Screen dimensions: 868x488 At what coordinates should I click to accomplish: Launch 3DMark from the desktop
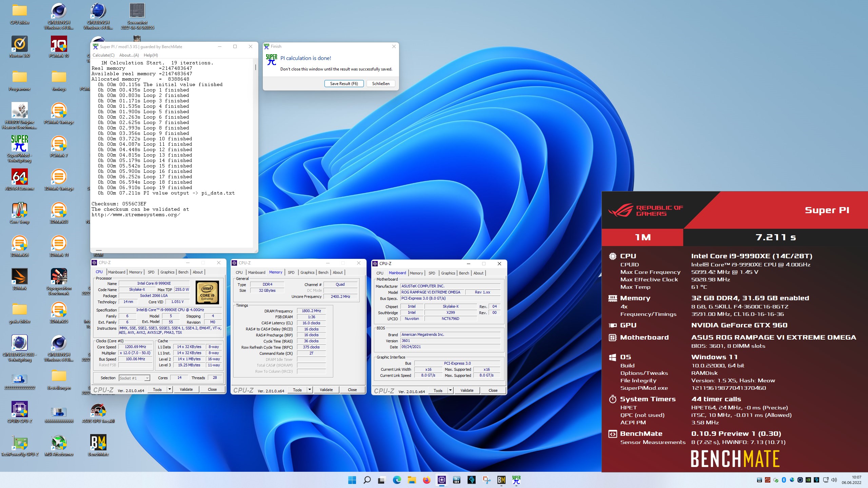coord(20,279)
